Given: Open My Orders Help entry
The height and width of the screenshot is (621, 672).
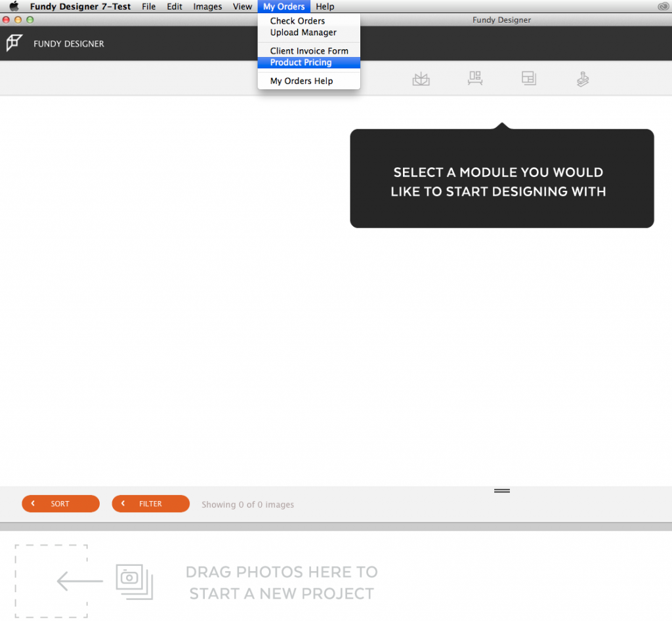Looking at the screenshot, I should click(308, 81).
